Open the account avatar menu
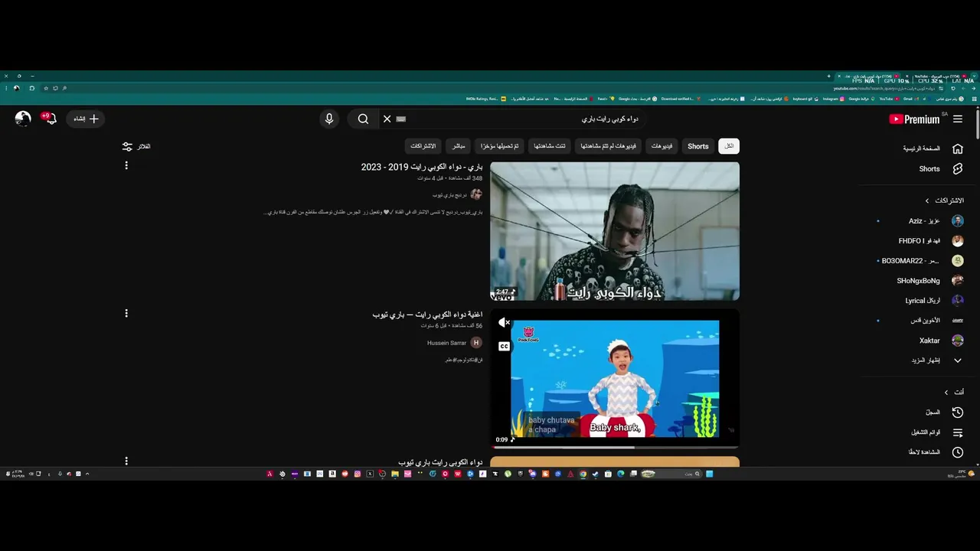980x551 pixels. click(x=23, y=119)
